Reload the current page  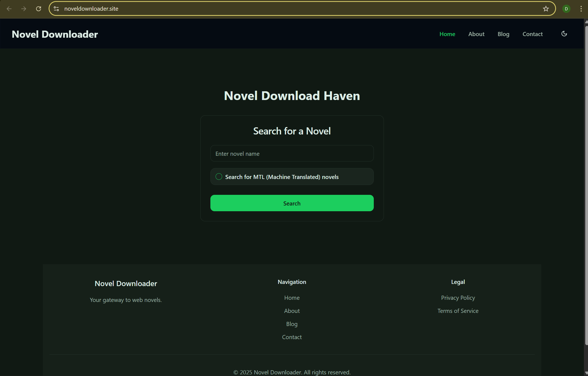(39, 9)
